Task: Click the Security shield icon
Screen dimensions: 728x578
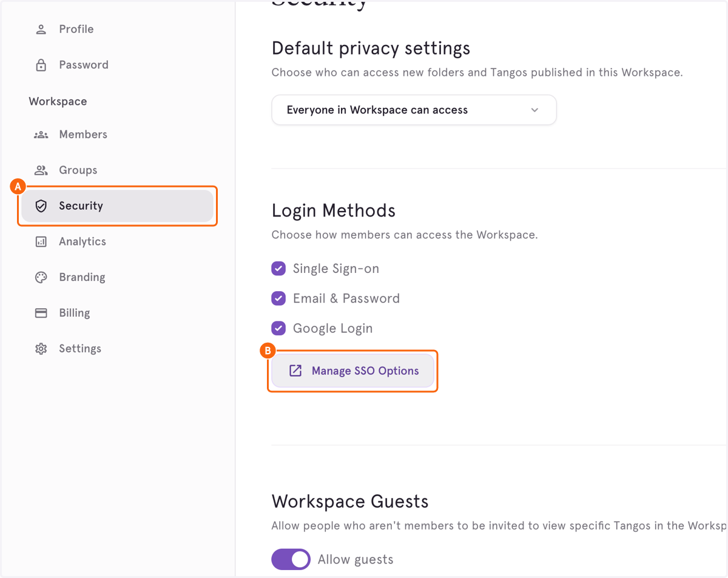Action: (41, 206)
